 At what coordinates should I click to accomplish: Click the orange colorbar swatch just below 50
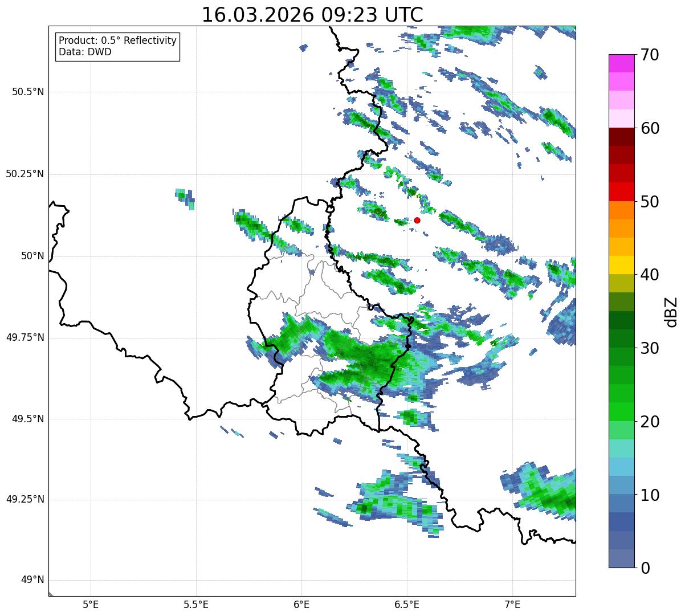622,210
